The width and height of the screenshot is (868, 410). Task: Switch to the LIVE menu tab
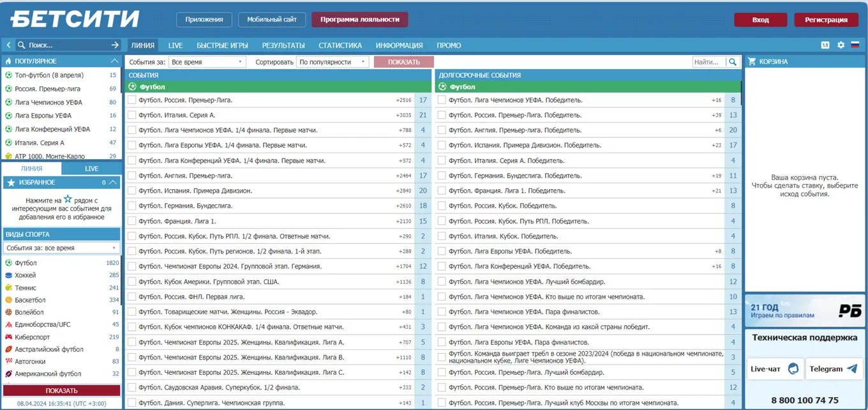(176, 45)
